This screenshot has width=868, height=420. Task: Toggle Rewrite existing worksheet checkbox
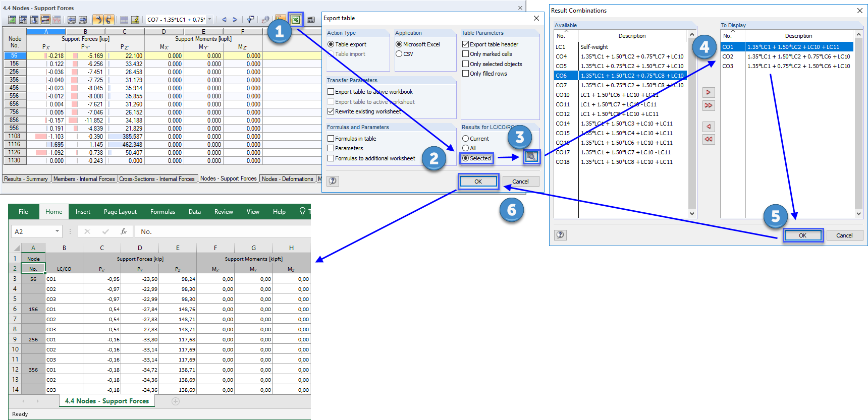pyautogui.click(x=331, y=111)
